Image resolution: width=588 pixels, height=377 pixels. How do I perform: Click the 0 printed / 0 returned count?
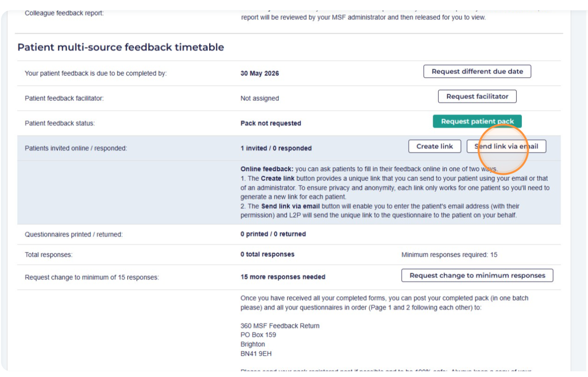273,234
